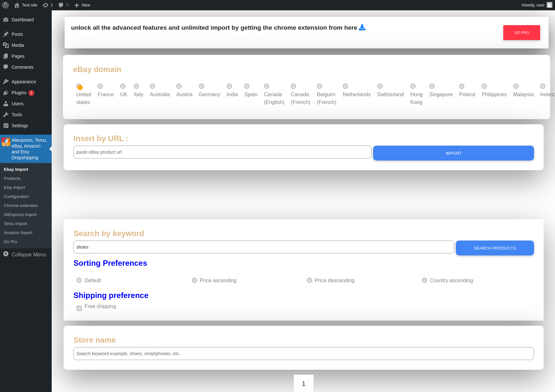
Task: Select Spain eBay domain
Action: click(247, 86)
